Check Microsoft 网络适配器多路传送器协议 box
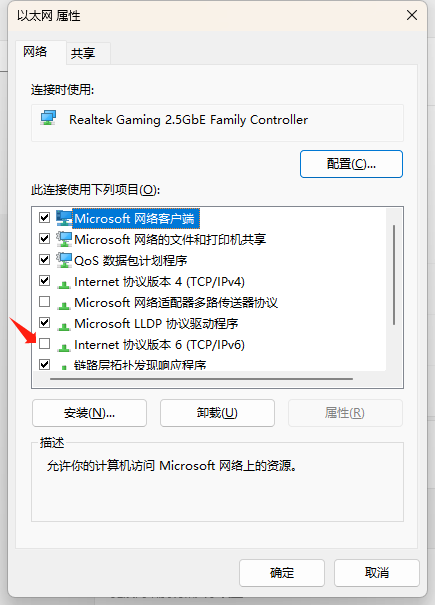Image resolution: width=435 pixels, height=605 pixels. coord(44,301)
